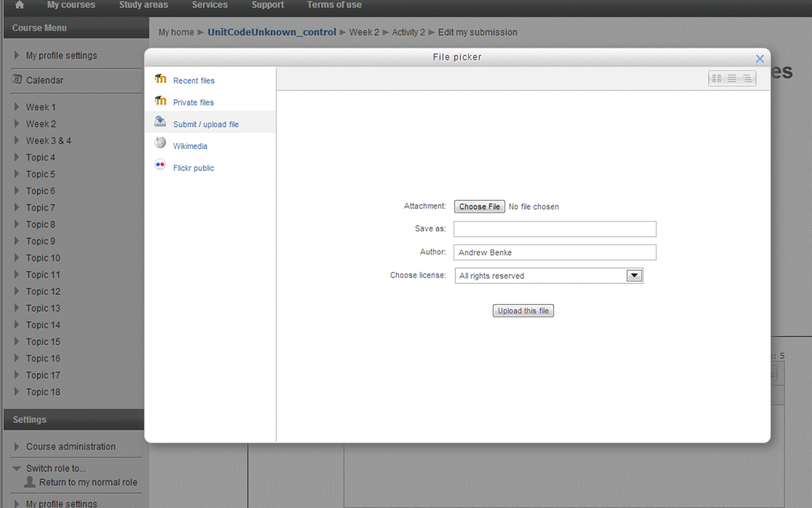The width and height of the screenshot is (812, 508).
Task: Click My home breadcrumb
Action: pos(176,32)
